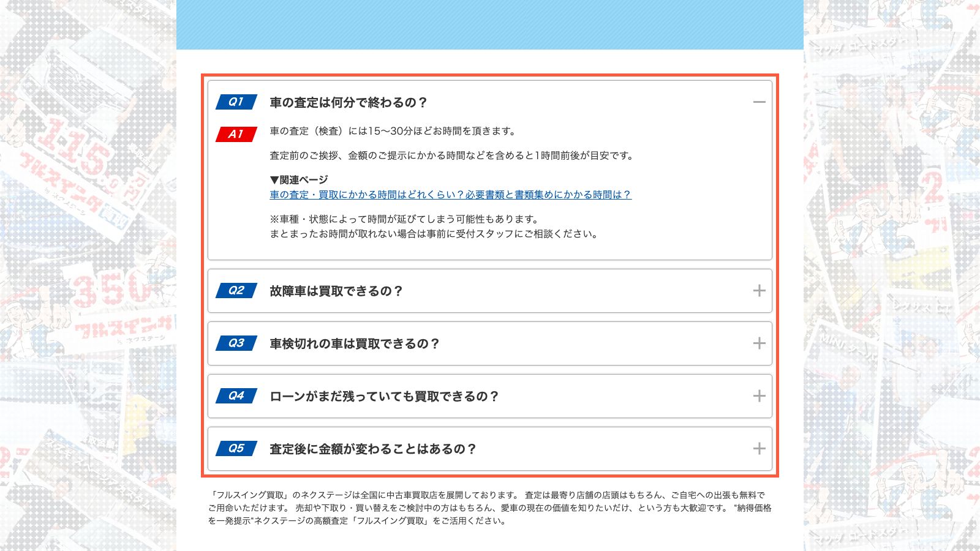Click the blue Q4 badge
980x551 pixels.
(236, 396)
